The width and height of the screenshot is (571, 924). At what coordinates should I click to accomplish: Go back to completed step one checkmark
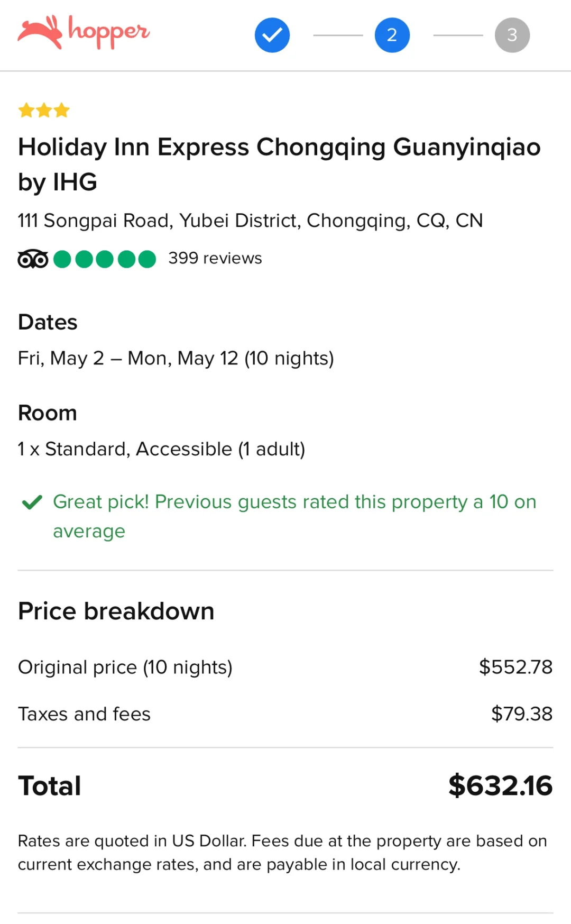click(x=272, y=35)
